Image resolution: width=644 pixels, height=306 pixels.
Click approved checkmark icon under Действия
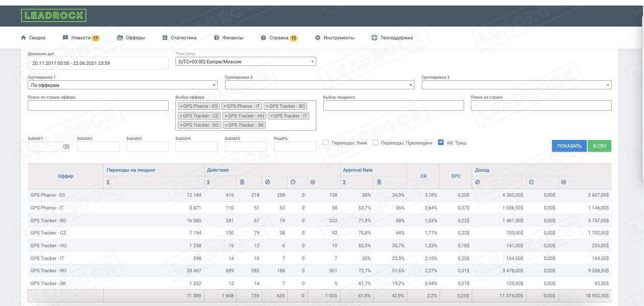pyautogui.click(x=312, y=182)
